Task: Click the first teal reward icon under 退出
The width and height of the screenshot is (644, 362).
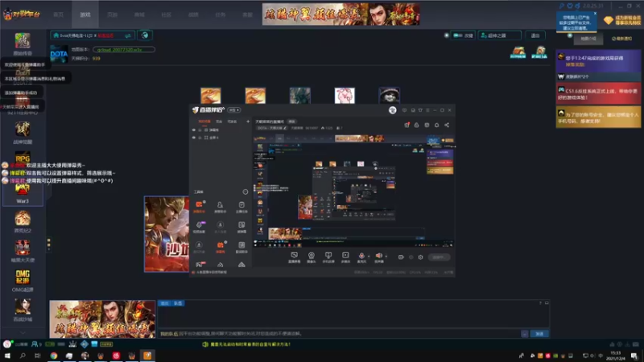Action: pyautogui.click(x=518, y=52)
